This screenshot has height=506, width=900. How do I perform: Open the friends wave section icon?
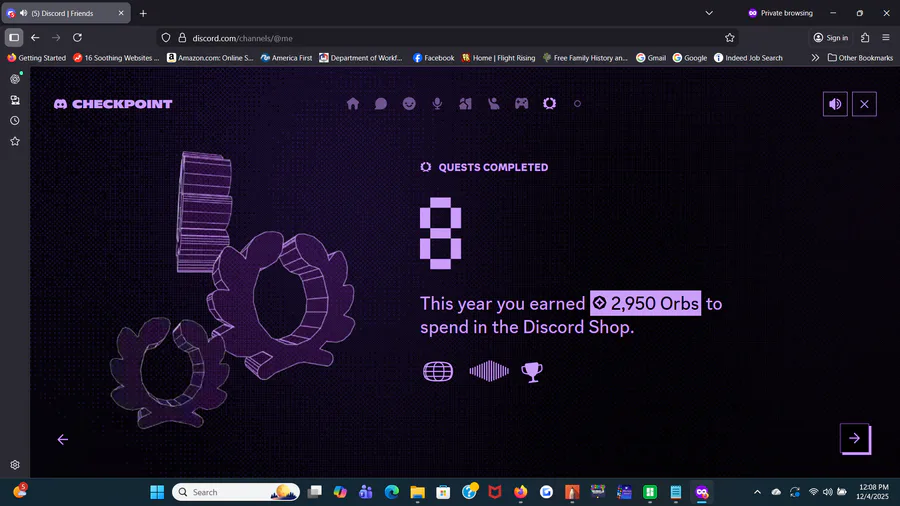click(x=493, y=104)
